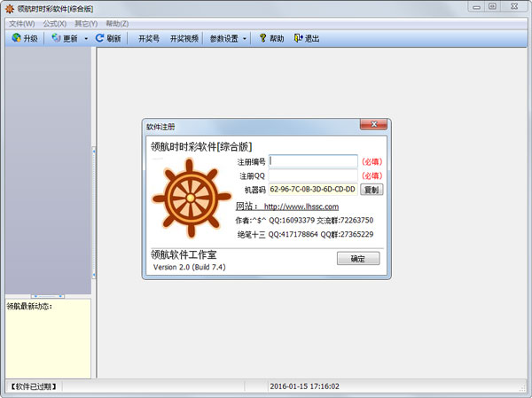Expand the 参数设置 dropdown arrow
The width and height of the screenshot is (532, 398).
[244, 39]
